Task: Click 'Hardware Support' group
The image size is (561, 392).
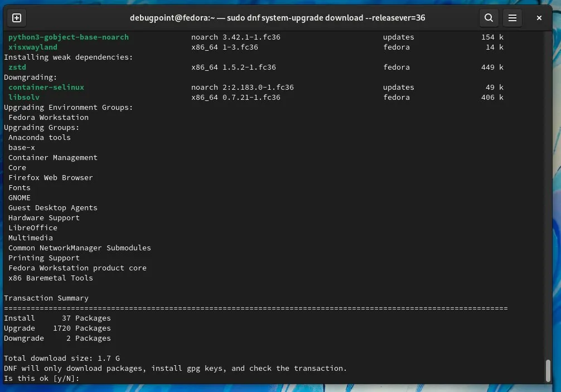Action: pos(43,218)
